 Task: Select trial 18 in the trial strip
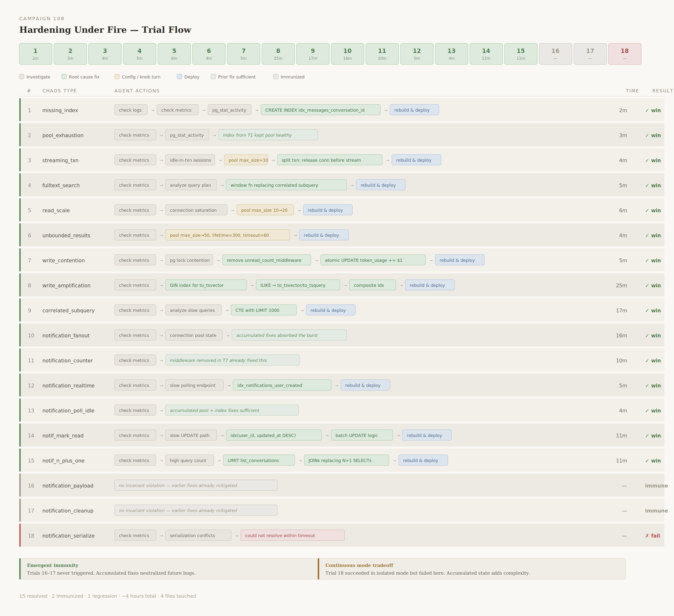(x=624, y=54)
